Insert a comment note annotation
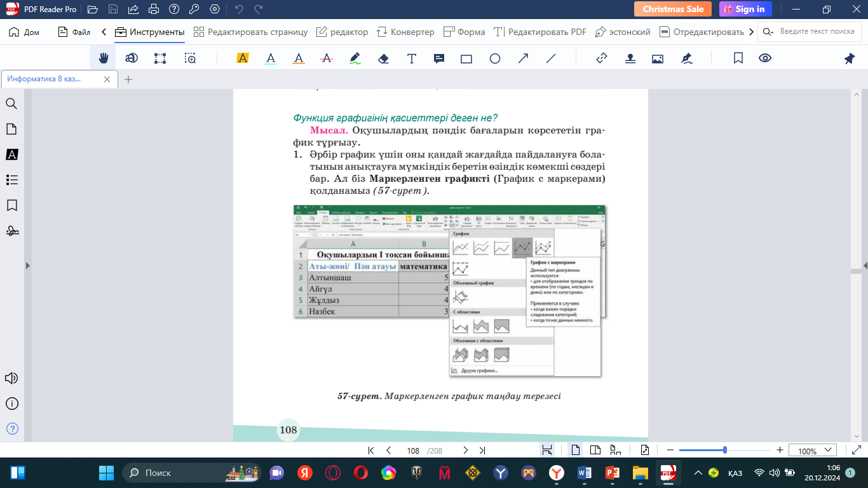This screenshot has height=488, width=868. tap(438, 58)
